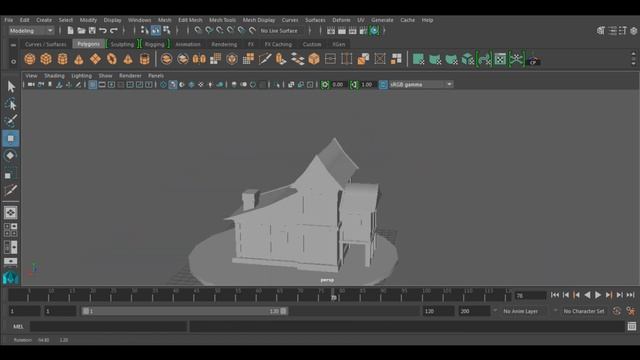The image size is (640, 360).
Task: Click the Multi-Cut knife shelf icon
Action: [x=264, y=59]
